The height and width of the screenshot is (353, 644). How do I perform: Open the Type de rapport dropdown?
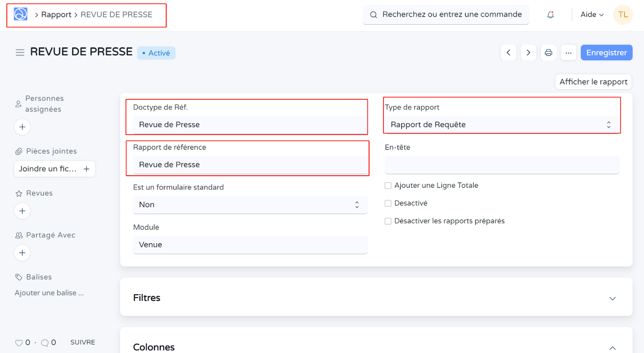click(x=501, y=125)
